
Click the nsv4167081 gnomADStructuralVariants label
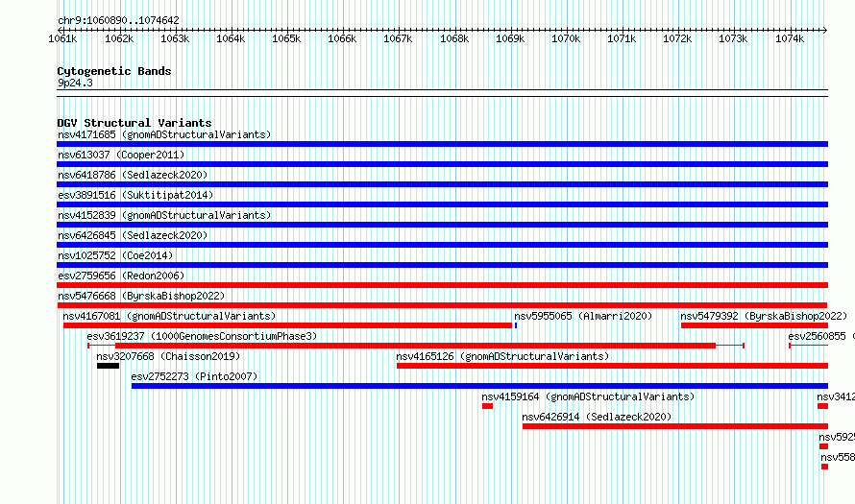pyautogui.click(x=169, y=316)
